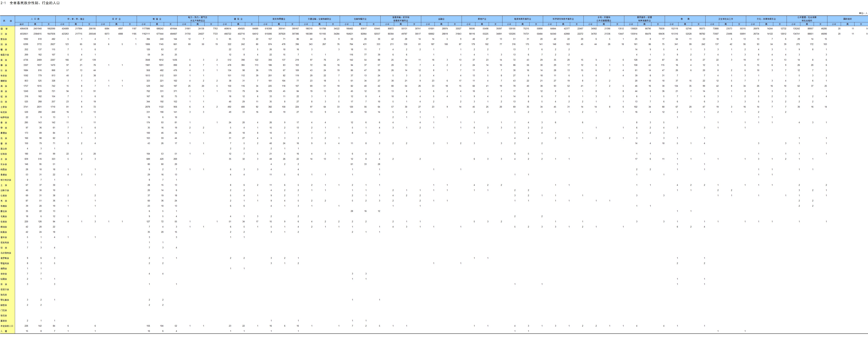Click manufacturing total cell '1177886'
Screen dimensions: 868x339
[146, 29]
